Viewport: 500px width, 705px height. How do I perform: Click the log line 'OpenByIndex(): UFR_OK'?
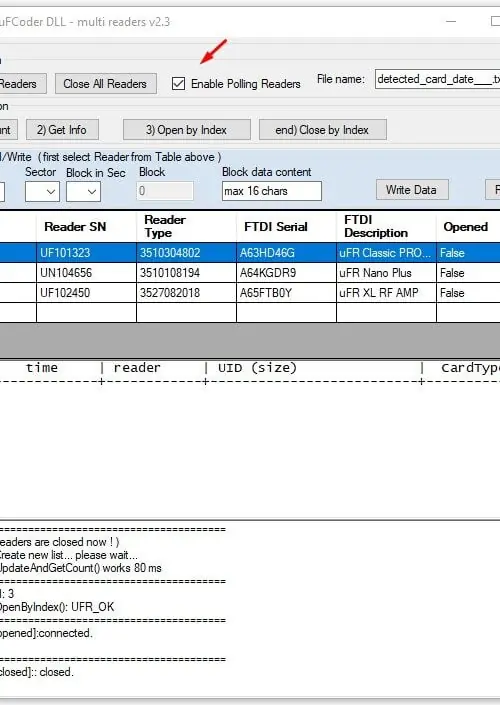point(57,607)
